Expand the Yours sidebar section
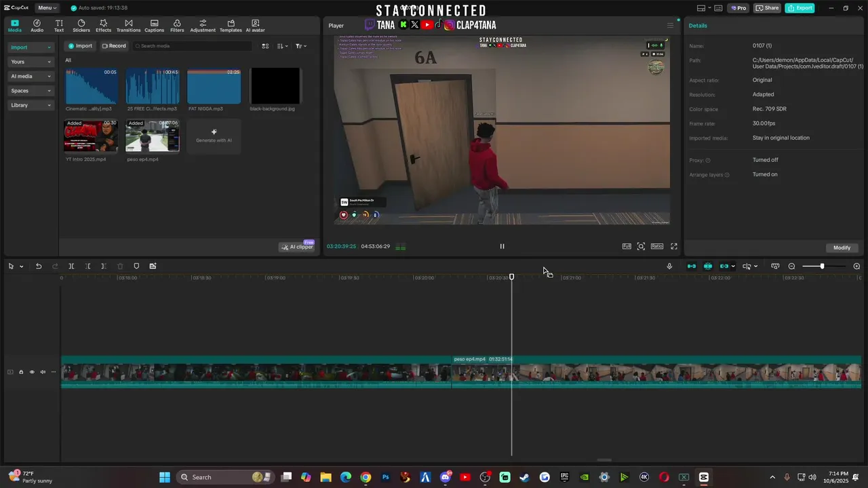Viewport: 868px width, 488px height. pos(31,62)
